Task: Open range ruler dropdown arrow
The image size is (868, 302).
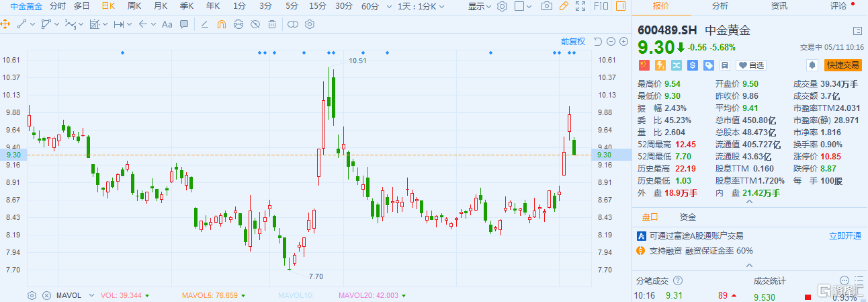Action: pyautogui.click(x=130, y=24)
